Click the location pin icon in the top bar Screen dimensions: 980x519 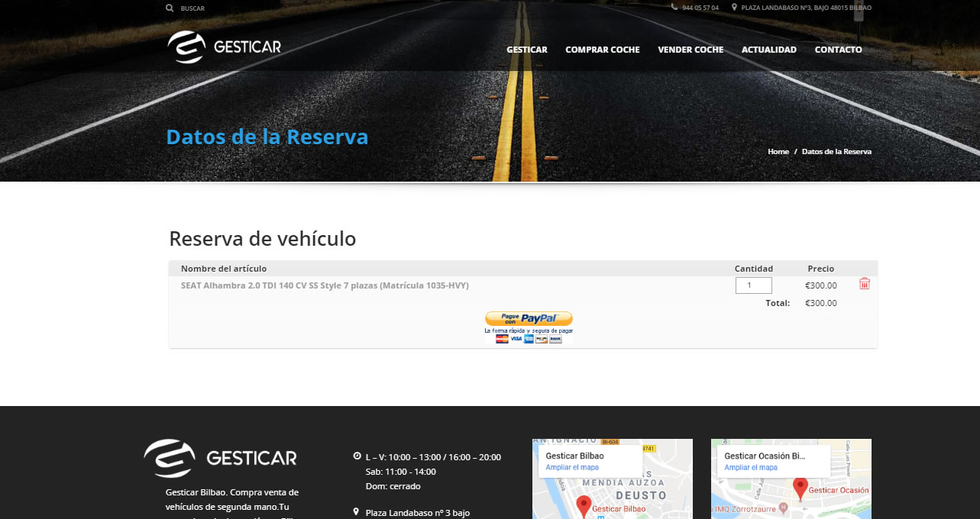tap(734, 8)
